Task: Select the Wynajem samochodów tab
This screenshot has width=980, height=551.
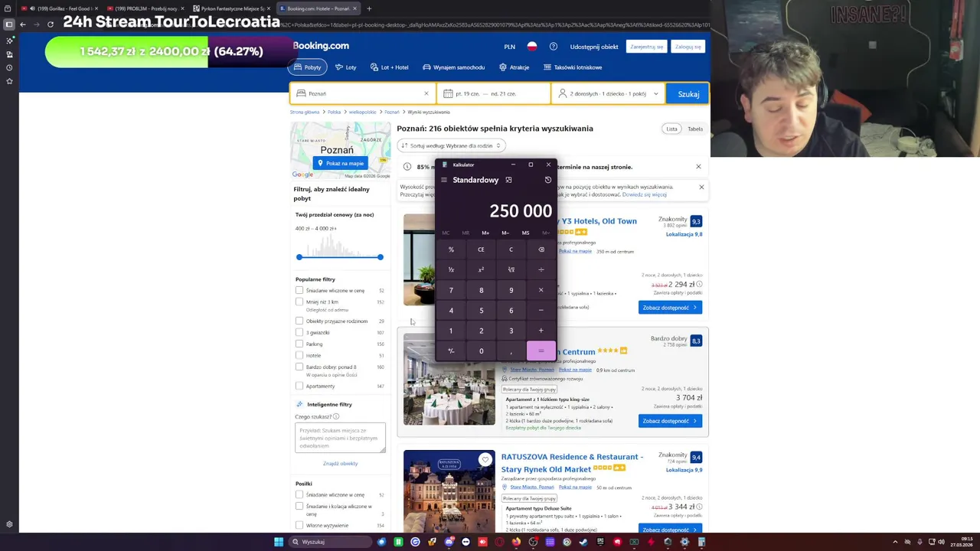Action: click(x=454, y=67)
